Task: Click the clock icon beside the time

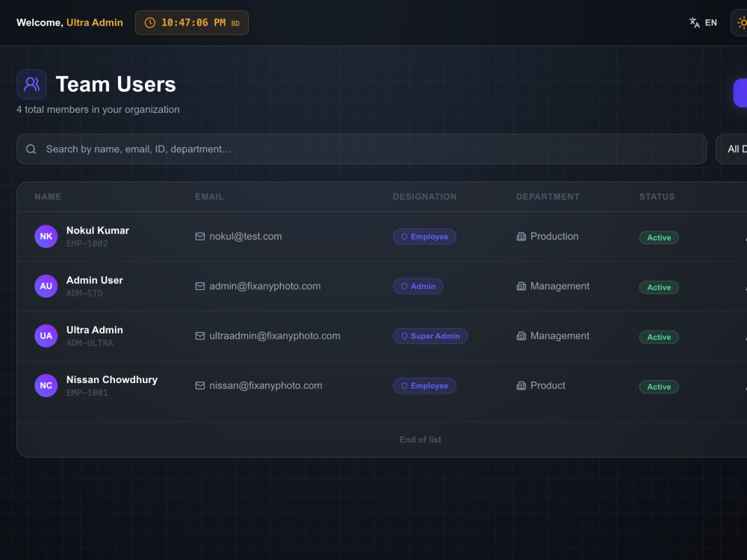Action: click(x=149, y=23)
